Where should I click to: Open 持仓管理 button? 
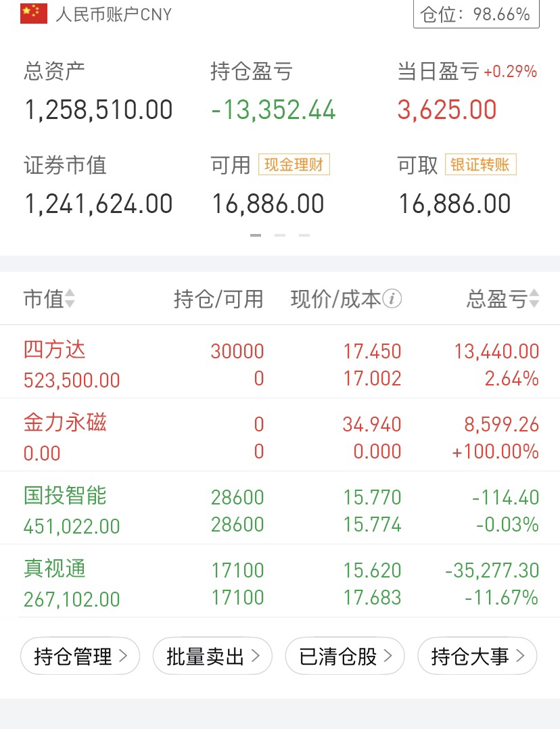pos(80,656)
